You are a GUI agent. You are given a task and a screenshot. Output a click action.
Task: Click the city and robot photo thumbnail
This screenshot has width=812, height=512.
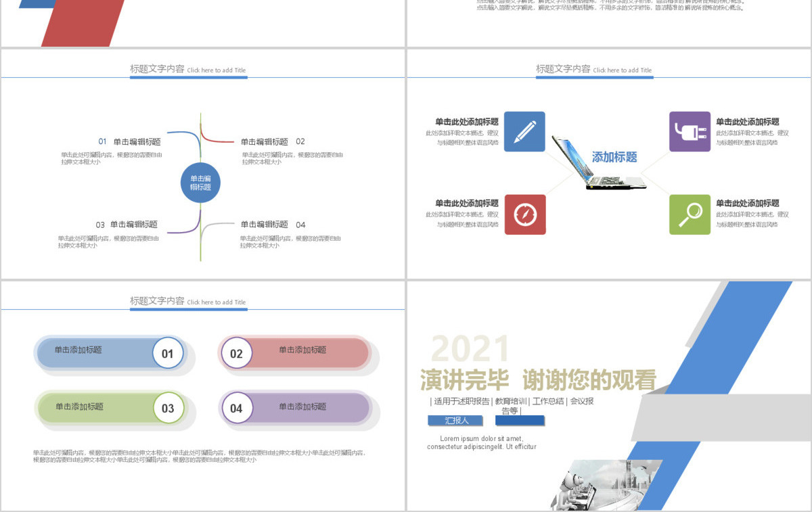point(606,485)
